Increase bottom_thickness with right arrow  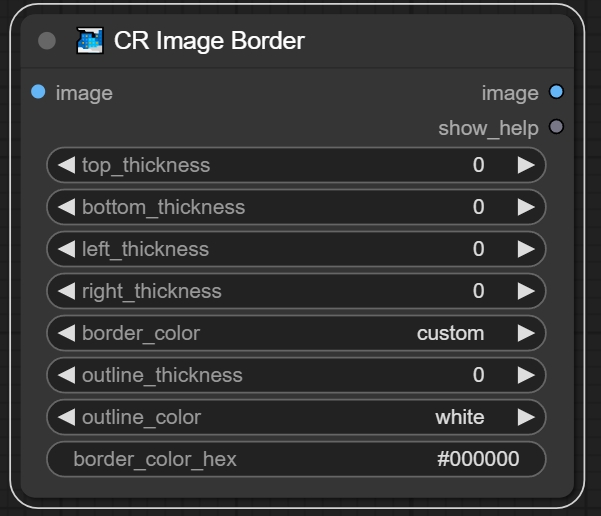coord(526,207)
